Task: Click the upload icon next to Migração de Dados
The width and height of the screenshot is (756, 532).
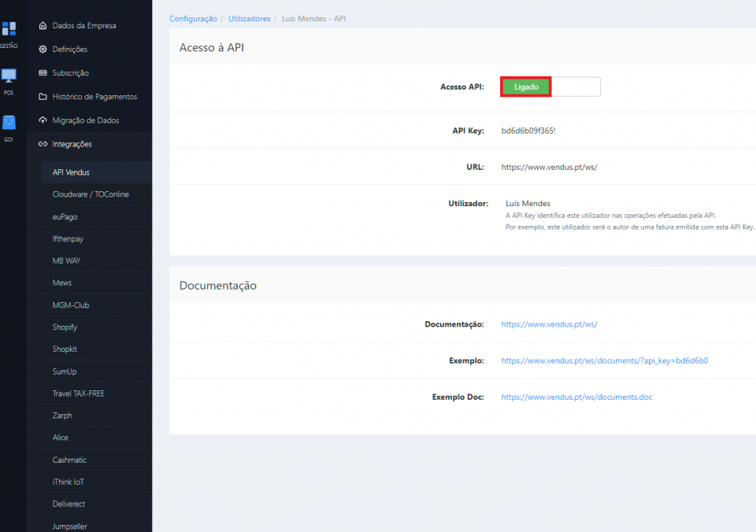Action: point(43,120)
